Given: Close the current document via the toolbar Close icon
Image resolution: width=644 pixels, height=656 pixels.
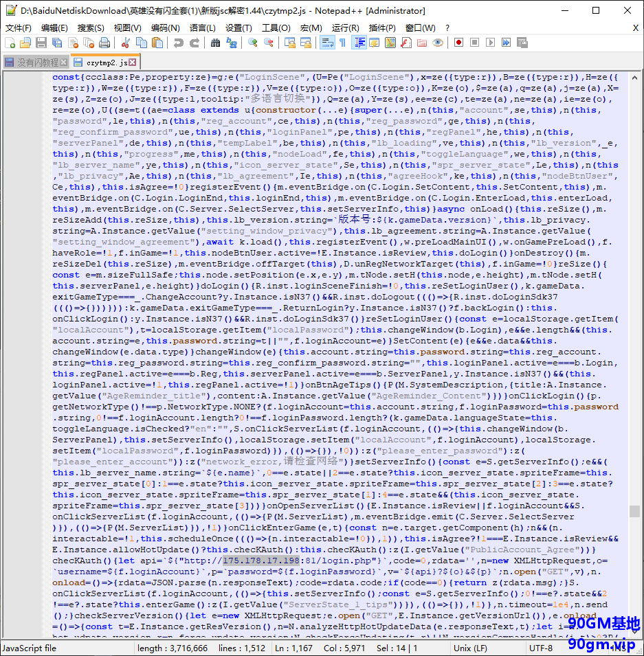Looking at the screenshot, I should pyautogui.click(x=73, y=43).
